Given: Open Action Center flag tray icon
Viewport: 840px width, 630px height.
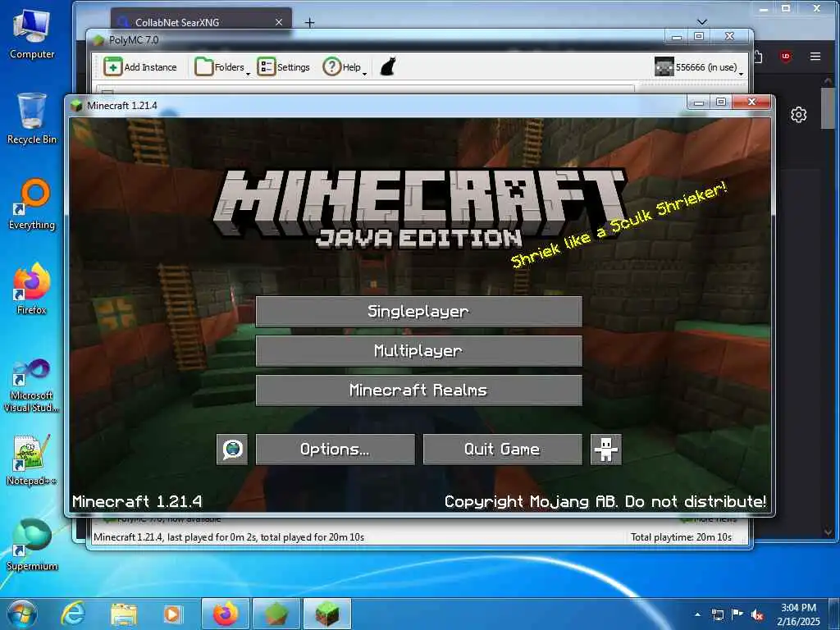Looking at the screenshot, I should tap(737, 614).
